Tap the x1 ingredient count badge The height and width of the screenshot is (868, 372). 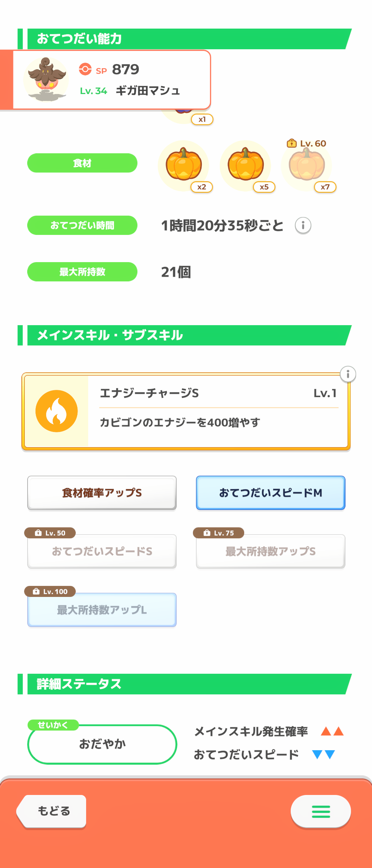pyautogui.click(x=202, y=120)
